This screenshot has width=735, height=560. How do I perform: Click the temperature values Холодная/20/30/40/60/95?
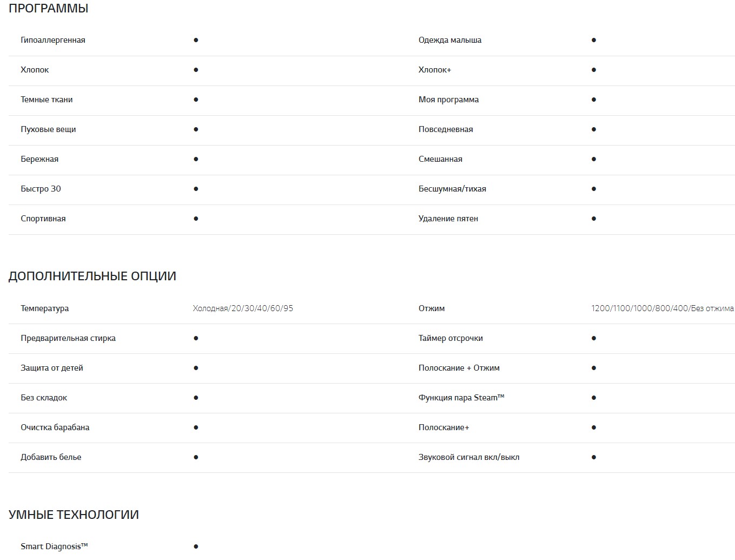pos(243,308)
